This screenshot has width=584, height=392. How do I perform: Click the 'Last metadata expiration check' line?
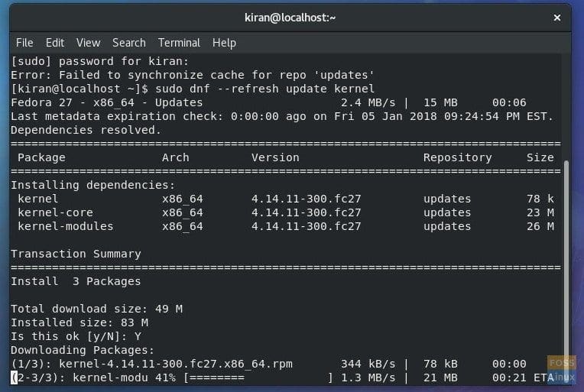[x=282, y=116]
